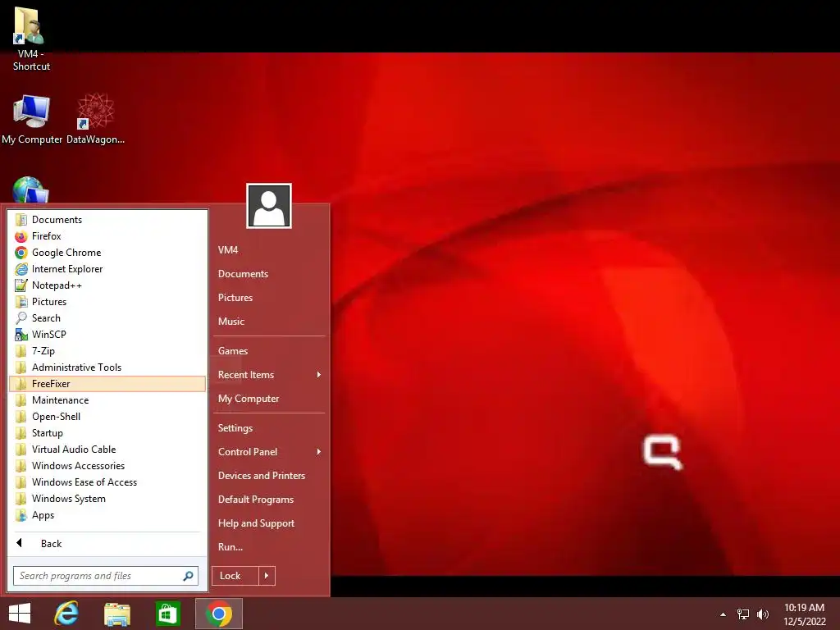Expand the Administrative Tools folder

(x=107, y=367)
